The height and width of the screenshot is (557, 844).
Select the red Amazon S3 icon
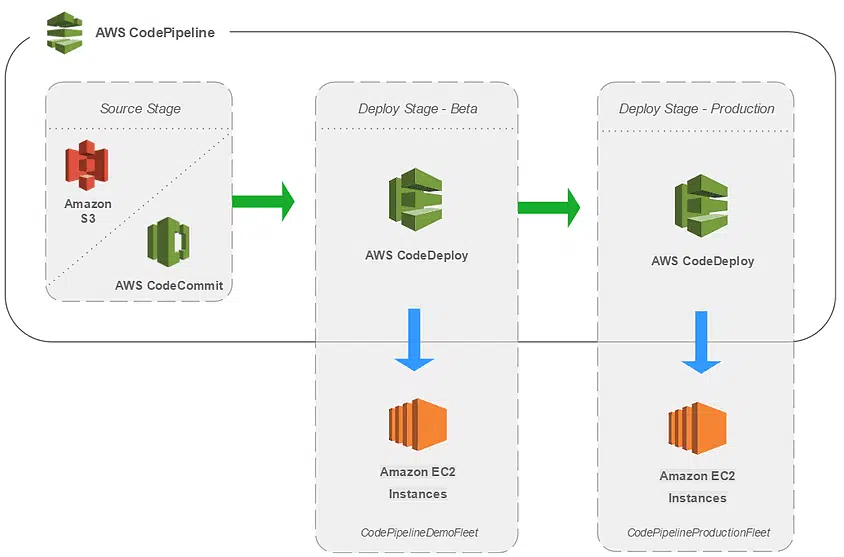coord(87,163)
